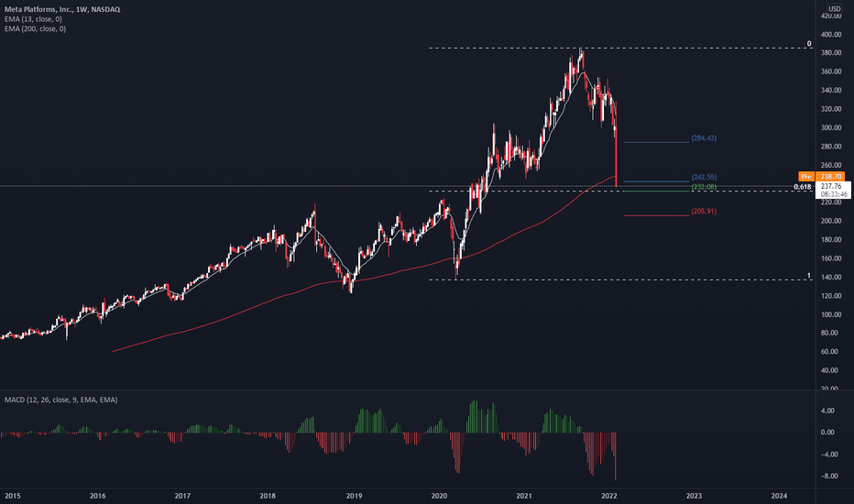Screen dimensions: 854x504
Task: Click the 237.76 current price label
Action: (831, 186)
